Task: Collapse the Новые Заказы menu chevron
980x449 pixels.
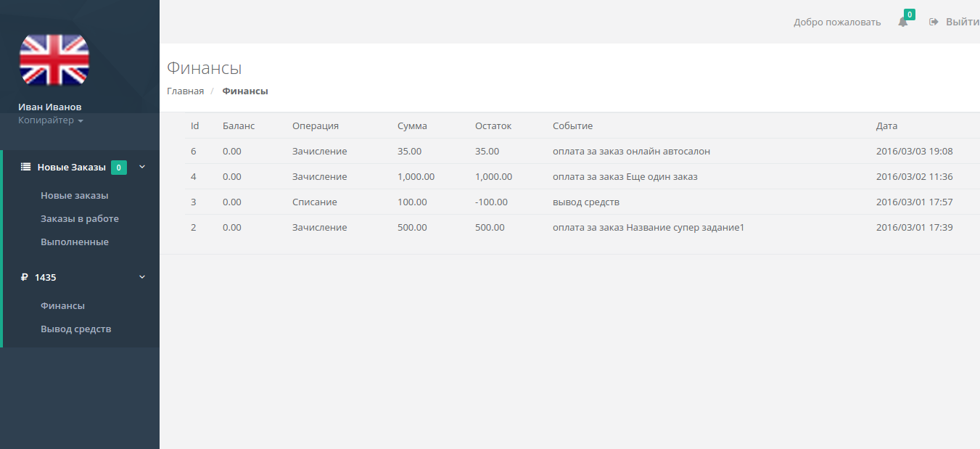Action: pos(142,167)
